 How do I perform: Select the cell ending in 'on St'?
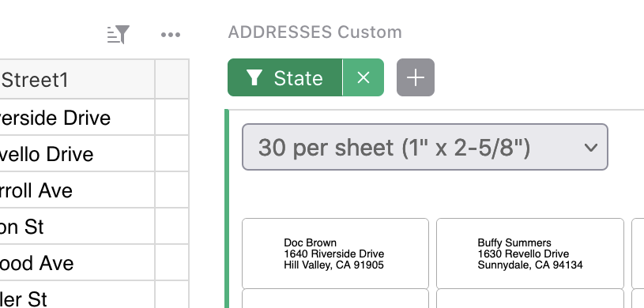[77, 226]
